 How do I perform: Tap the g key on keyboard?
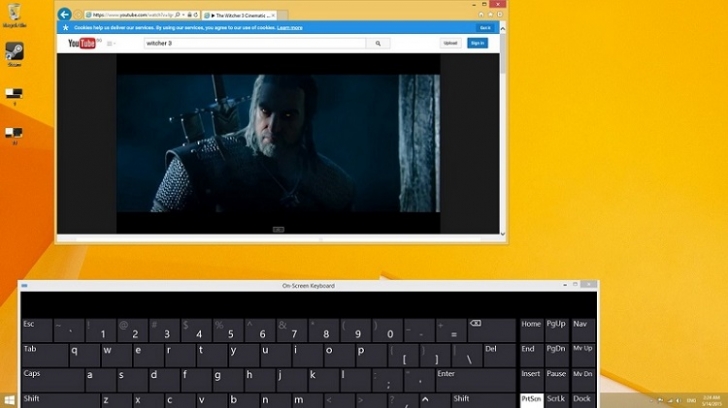pyautogui.click(x=227, y=380)
